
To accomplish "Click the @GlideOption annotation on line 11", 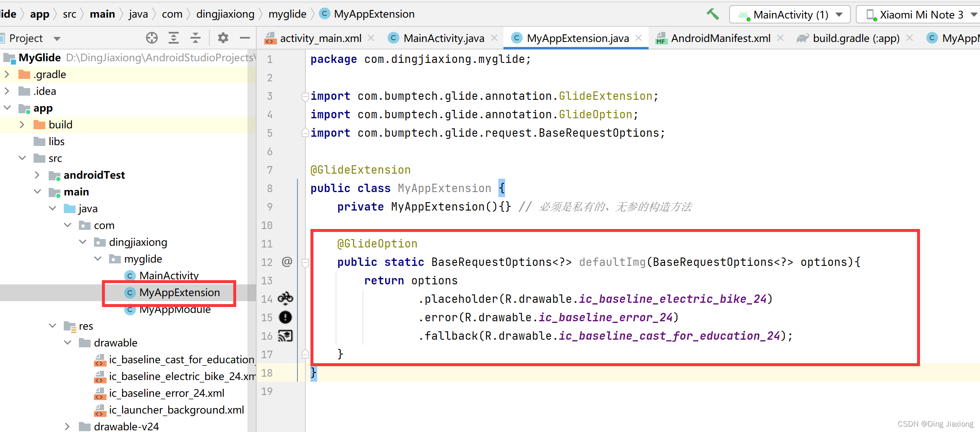I will (x=377, y=244).
